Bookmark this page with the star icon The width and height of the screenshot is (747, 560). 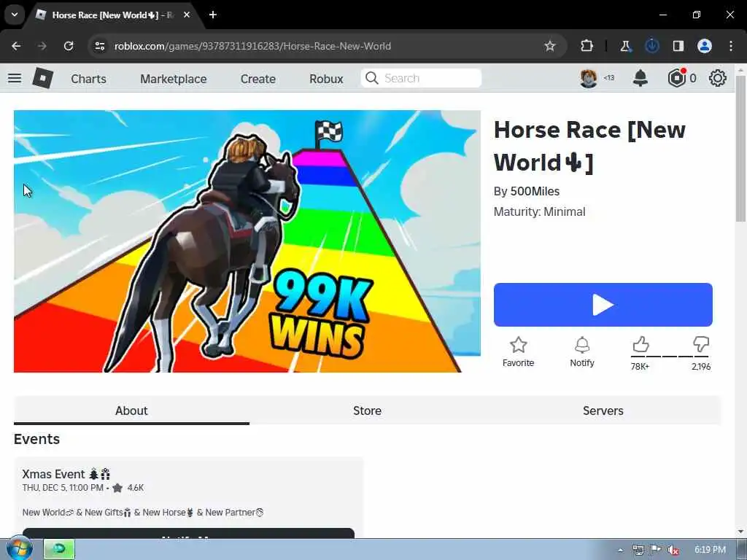pos(550,46)
